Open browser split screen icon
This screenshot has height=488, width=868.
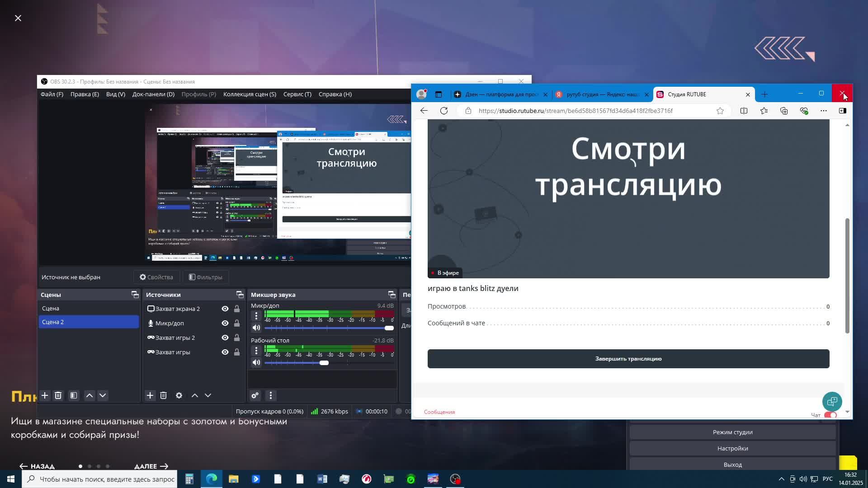pyautogui.click(x=744, y=111)
